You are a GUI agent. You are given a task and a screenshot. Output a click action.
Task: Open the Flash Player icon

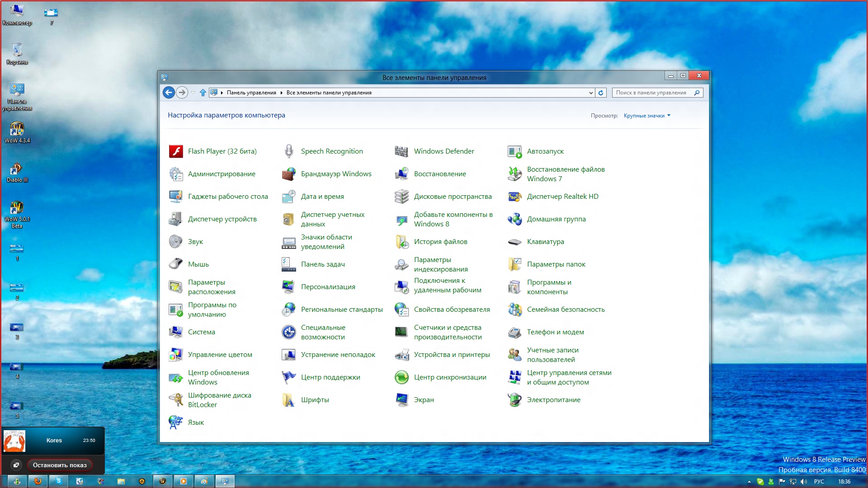pyautogui.click(x=176, y=151)
